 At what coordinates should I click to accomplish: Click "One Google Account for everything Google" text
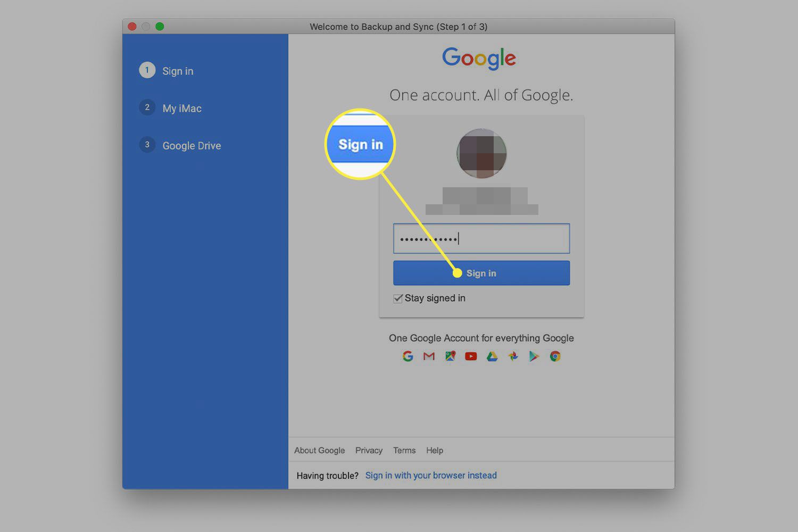(481, 338)
